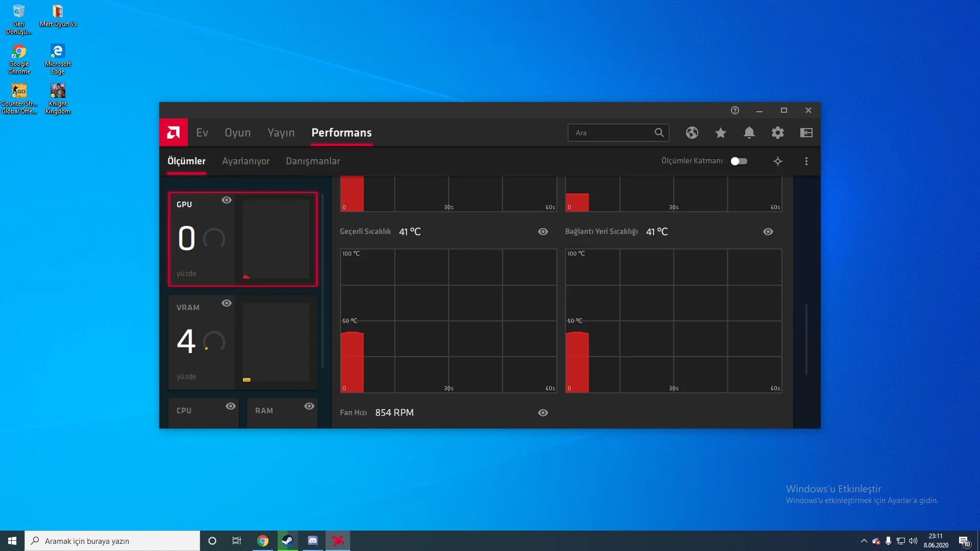Open Steam from the taskbar

point(287,541)
